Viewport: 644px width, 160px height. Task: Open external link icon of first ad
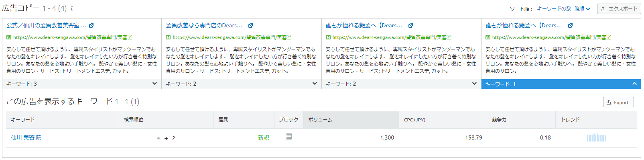pyautogui.click(x=91, y=25)
